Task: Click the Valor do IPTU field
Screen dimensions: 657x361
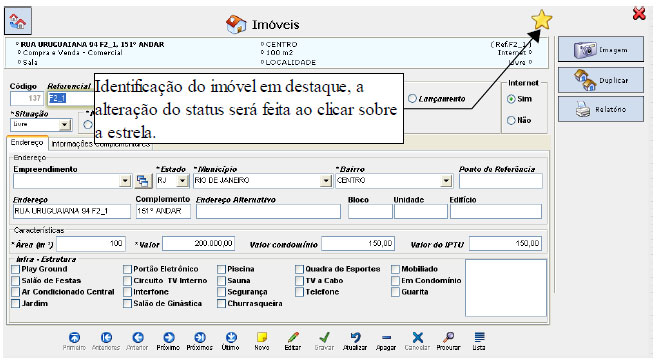Action: (x=505, y=244)
